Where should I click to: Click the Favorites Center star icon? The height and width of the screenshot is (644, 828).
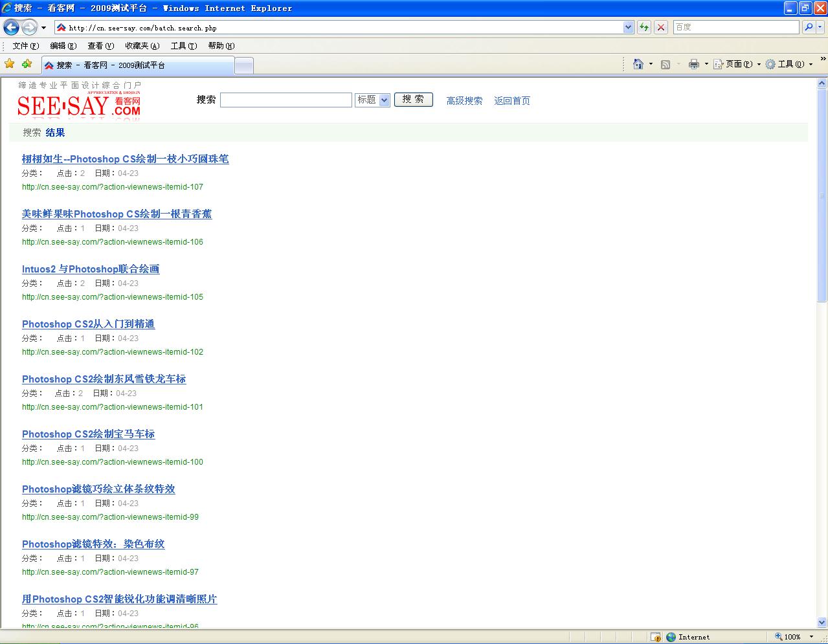point(10,64)
